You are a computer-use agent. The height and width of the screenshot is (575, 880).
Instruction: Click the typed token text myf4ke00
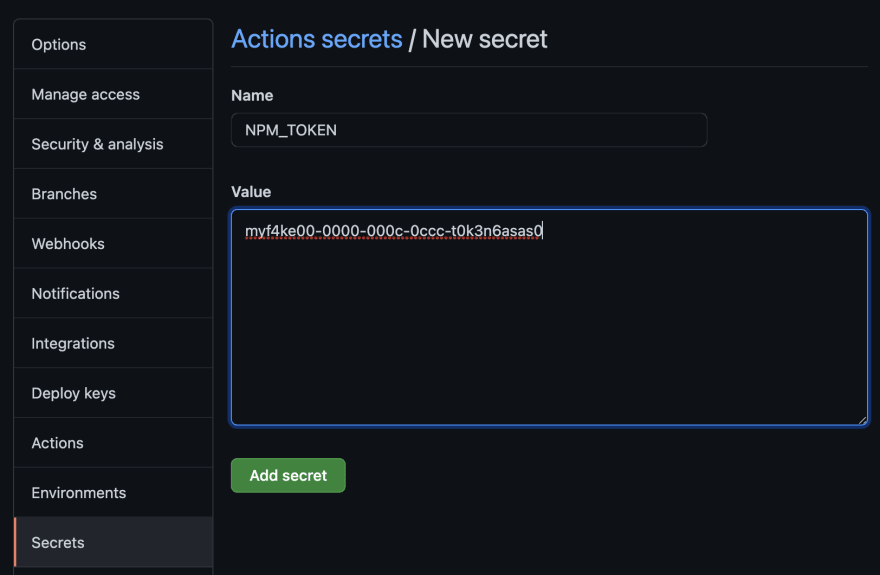(x=274, y=232)
